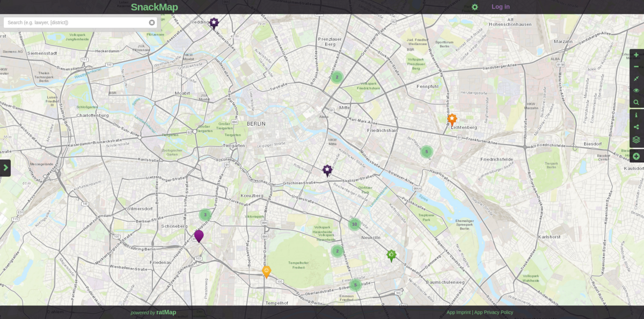Open map search with the magnifier icon
This screenshot has height=319, width=644.
point(636,102)
